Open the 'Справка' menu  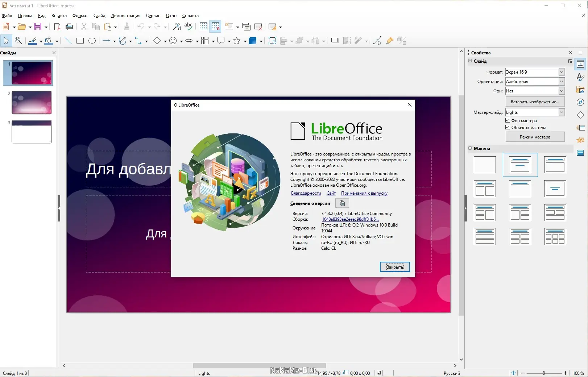point(190,16)
